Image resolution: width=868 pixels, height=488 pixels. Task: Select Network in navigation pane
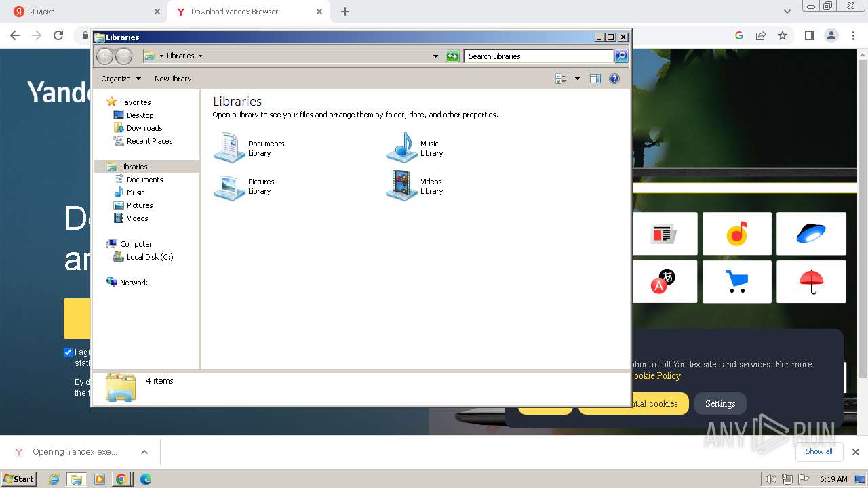click(134, 283)
